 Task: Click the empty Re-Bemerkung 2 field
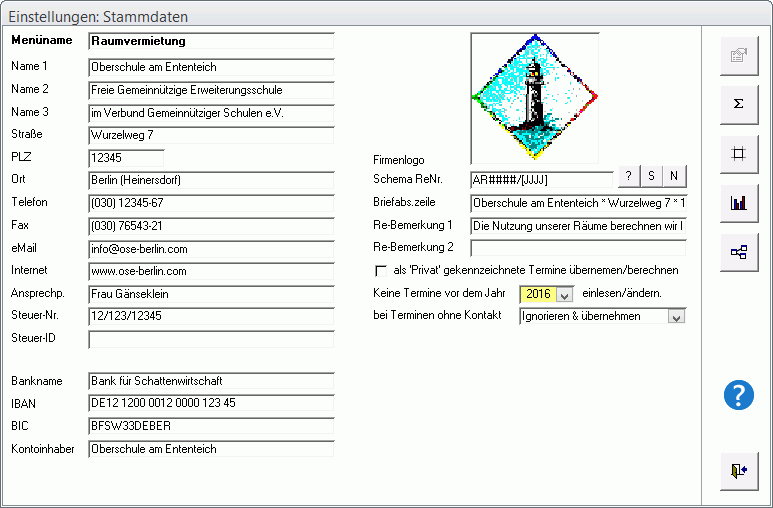pos(578,248)
